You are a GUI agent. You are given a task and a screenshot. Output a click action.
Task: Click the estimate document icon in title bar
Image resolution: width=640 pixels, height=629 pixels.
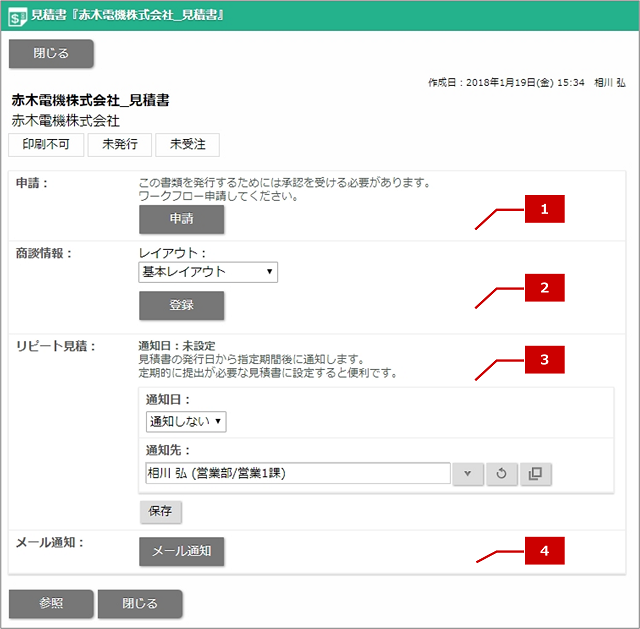[x=18, y=17]
